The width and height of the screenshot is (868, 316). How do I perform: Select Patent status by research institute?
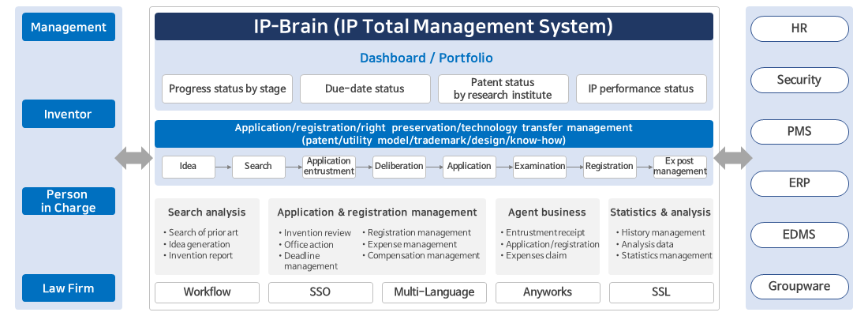click(503, 88)
